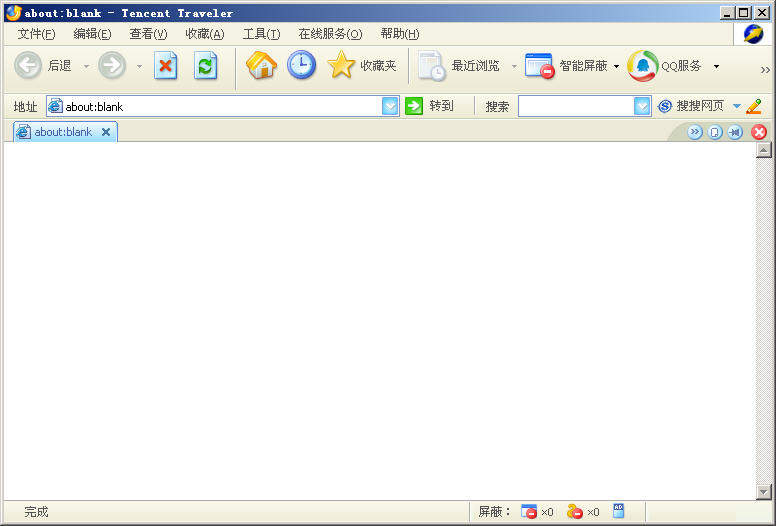Open History clock icon
776x526 pixels.
(x=301, y=65)
